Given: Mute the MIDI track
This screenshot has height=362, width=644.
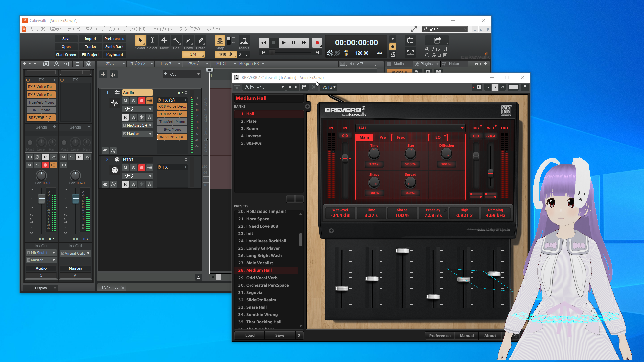Looking at the screenshot, I should point(125,168).
